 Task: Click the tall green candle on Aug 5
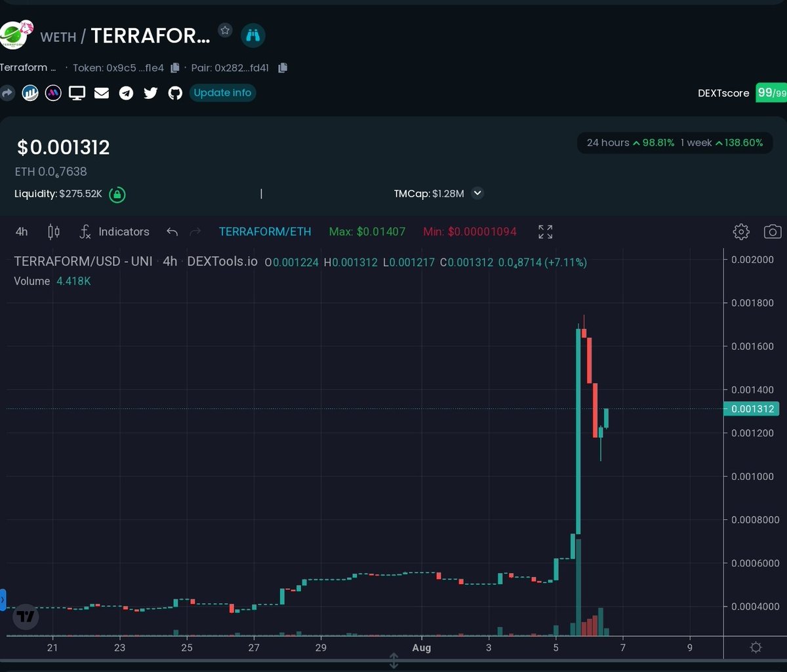[x=578, y=431]
